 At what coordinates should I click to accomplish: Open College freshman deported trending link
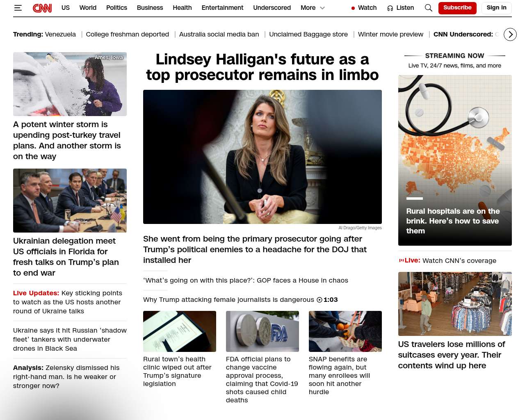pyautogui.click(x=128, y=34)
